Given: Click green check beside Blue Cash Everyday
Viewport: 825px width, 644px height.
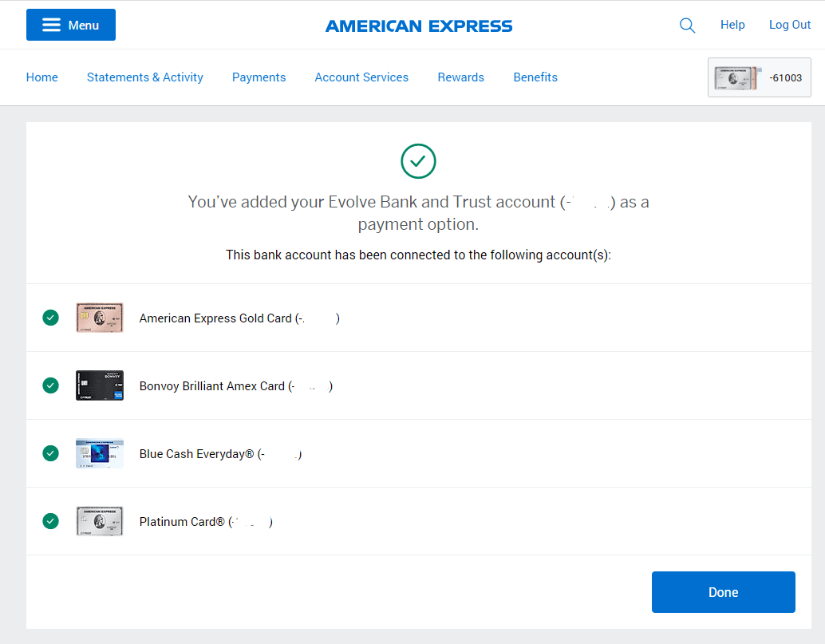Looking at the screenshot, I should 50,453.
